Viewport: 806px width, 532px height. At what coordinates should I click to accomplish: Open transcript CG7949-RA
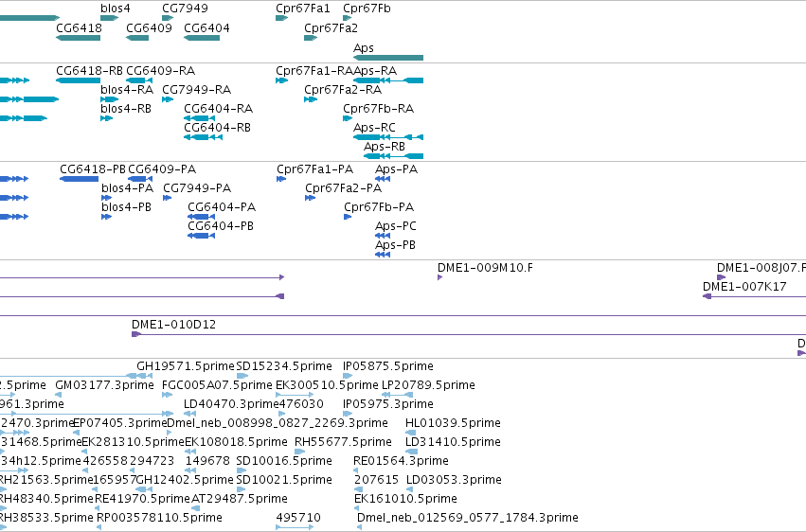click(168, 99)
